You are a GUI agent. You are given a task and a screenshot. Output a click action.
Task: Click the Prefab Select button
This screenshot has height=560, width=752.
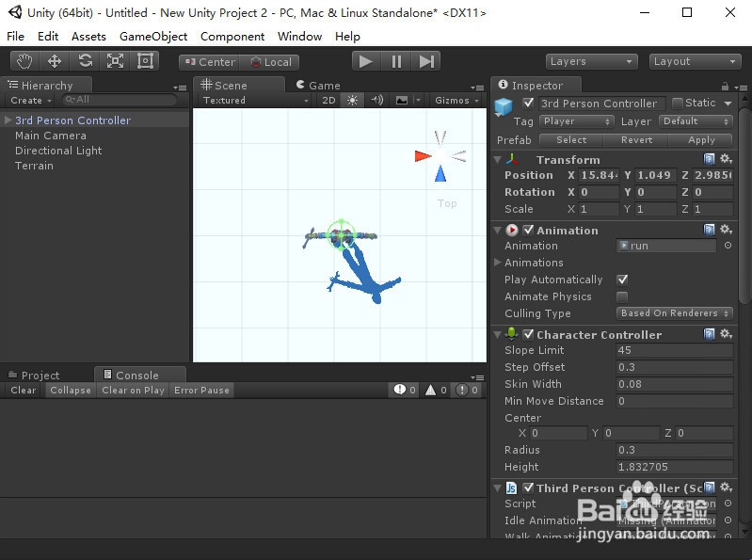(571, 140)
